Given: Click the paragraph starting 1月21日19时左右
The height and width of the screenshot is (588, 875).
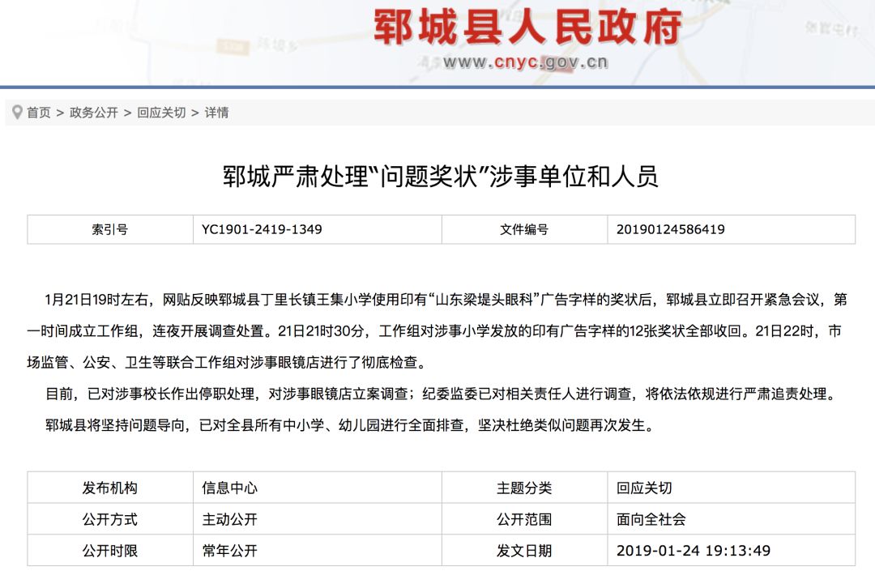Looking at the screenshot, I should [x=437, y=331].
